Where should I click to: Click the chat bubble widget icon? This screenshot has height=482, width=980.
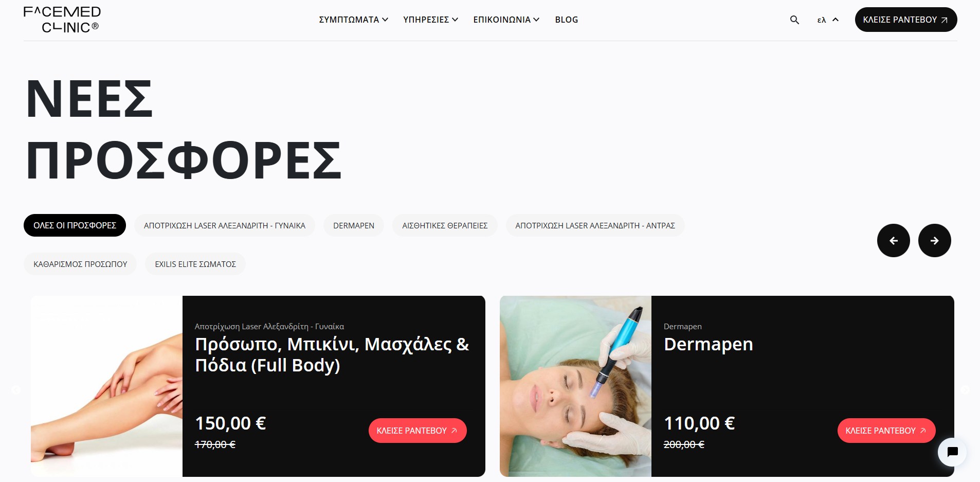pyautogui.click(x=952, y=452)
